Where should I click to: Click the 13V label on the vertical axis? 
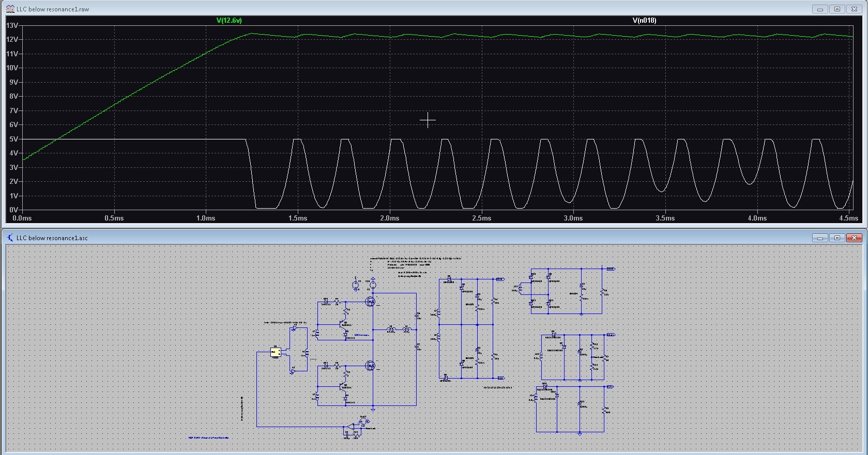12,25
